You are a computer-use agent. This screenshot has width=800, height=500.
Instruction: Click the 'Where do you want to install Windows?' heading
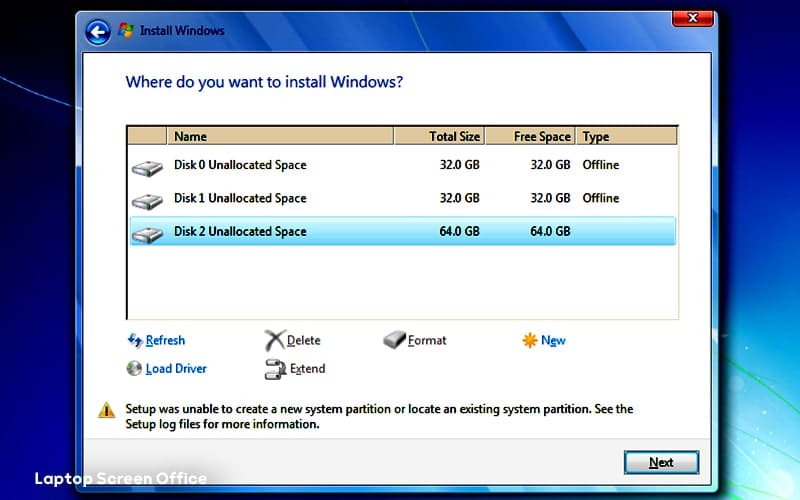pyautogui.click(x=264, y=82)
